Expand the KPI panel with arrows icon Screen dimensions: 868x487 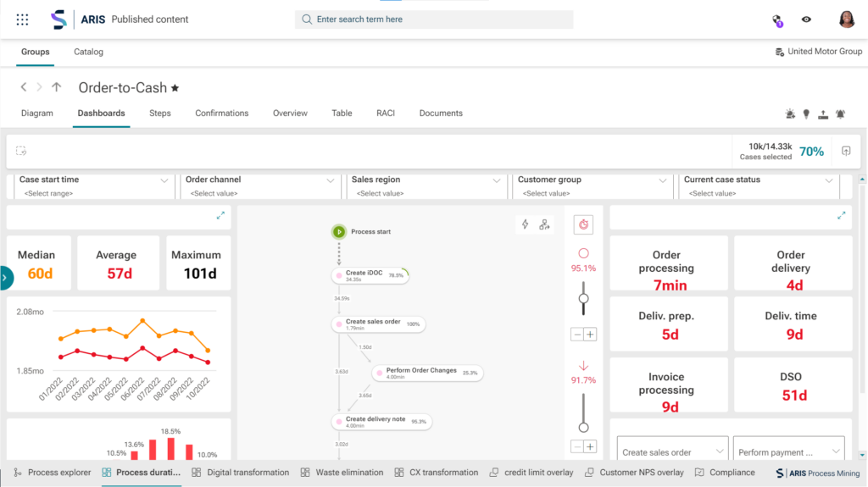click(x=841, y=216)
